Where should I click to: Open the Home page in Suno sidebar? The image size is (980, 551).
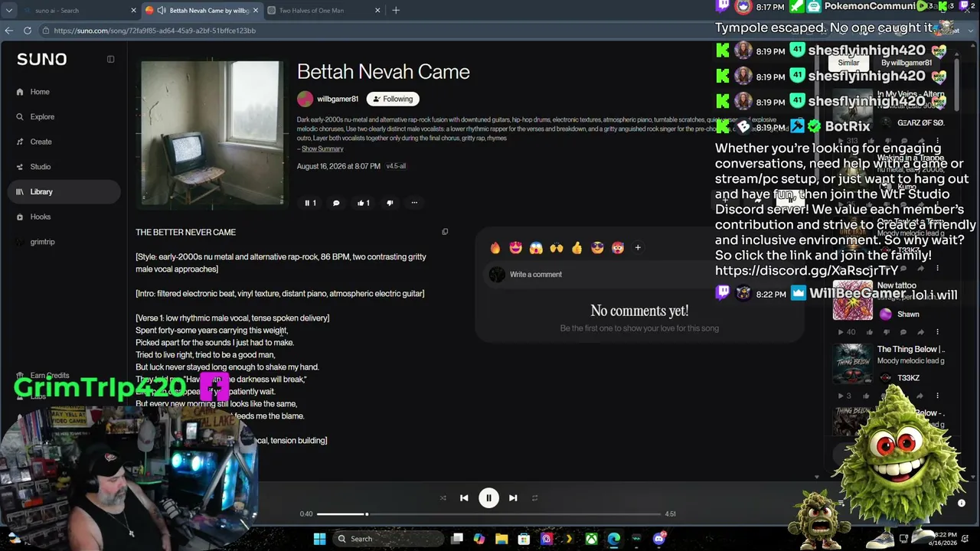[x=40, y=92]
